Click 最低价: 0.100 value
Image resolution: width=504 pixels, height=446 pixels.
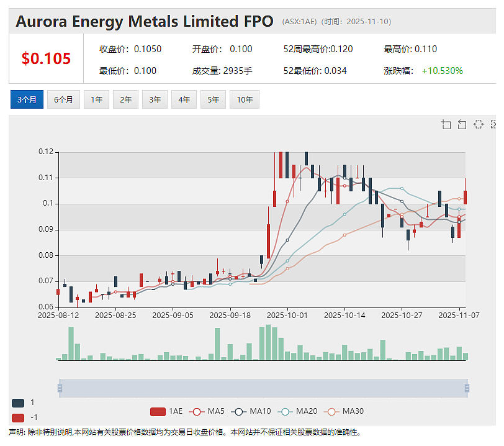128,70
